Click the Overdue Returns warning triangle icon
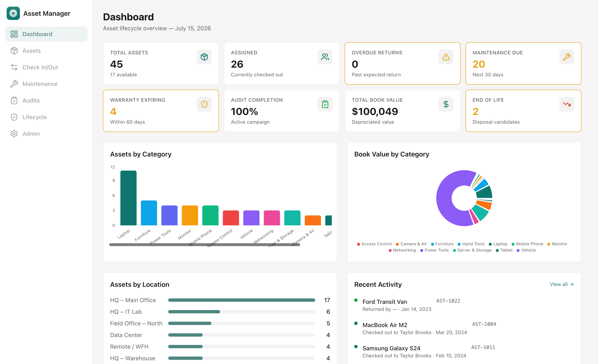Image resolution: width=598 pixels, height=364 pixels. tap(446, 57)
